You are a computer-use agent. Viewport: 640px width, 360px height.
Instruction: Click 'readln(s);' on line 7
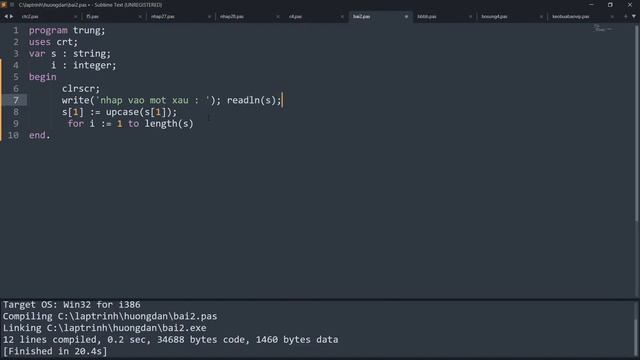(254, 100)
